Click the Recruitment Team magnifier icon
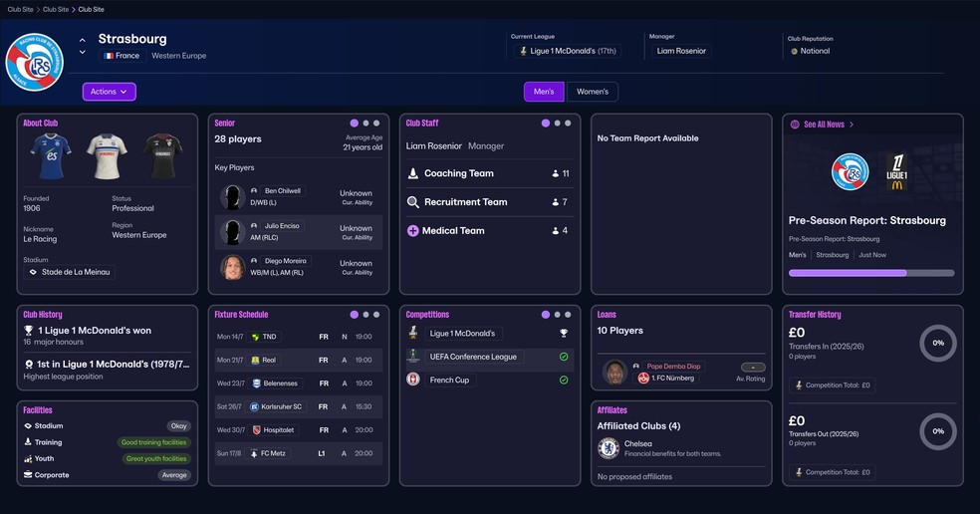 point(412,202)
